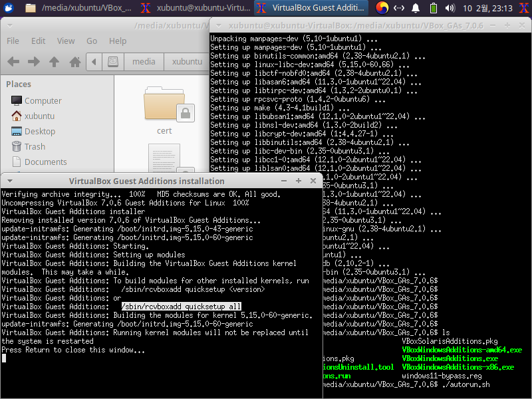Open the Xubuntu whisker menu icon
Viewport: 532px width, 399px height.
point(8,7)
